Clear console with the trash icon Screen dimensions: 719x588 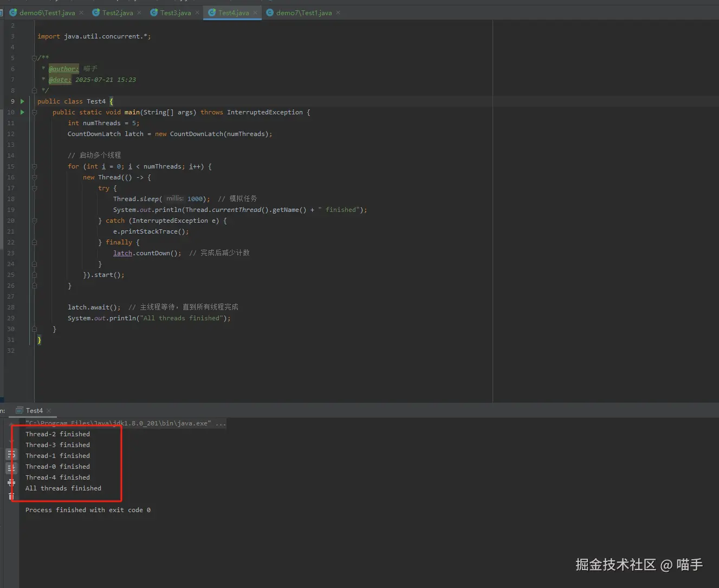11,496
